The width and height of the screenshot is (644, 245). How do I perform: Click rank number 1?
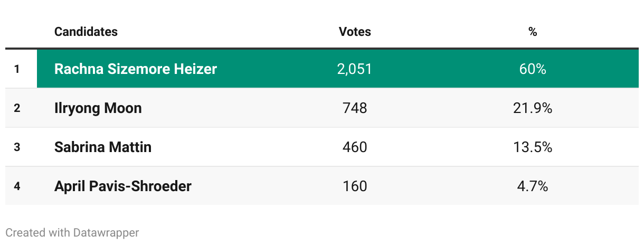point(17,69)
